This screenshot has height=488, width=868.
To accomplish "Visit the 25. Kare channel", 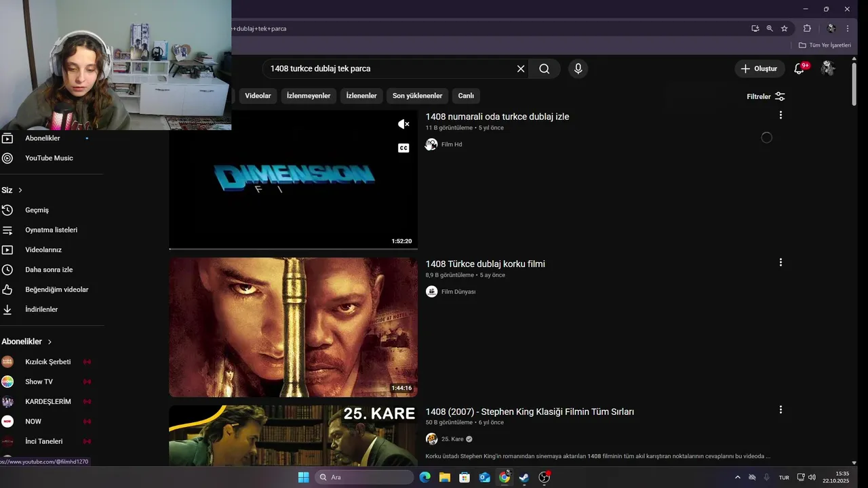I will pos(452,439).
